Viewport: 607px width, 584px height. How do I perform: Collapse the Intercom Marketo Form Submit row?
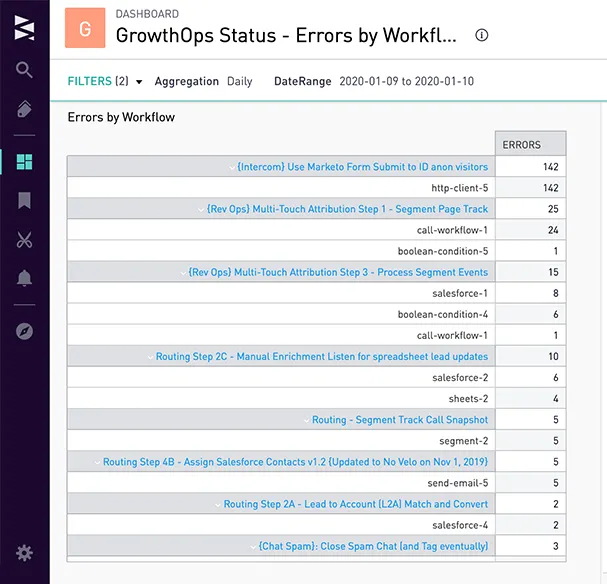click(x=231, y=168)
